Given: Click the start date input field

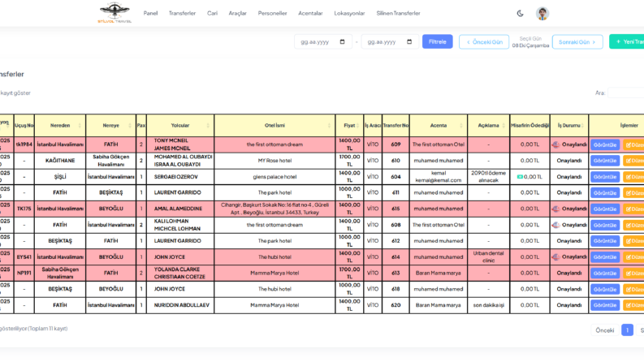Looking at the screenshot, I should (323, 42).
